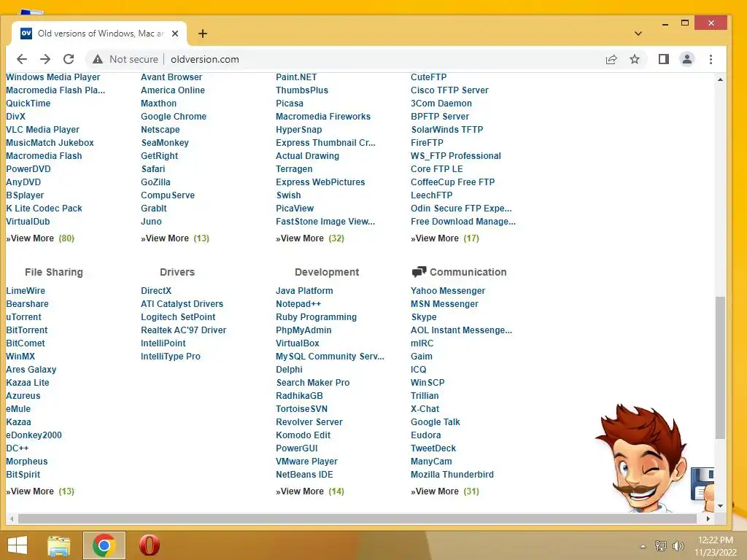
Task: Open the Chrome profile avatar
Action: [x=687, y=59]
